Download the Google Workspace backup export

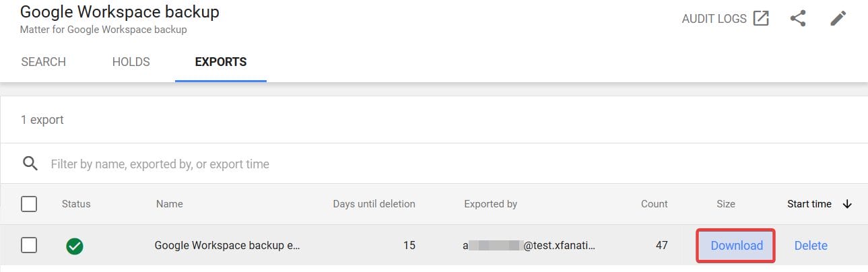pos(737,246)
